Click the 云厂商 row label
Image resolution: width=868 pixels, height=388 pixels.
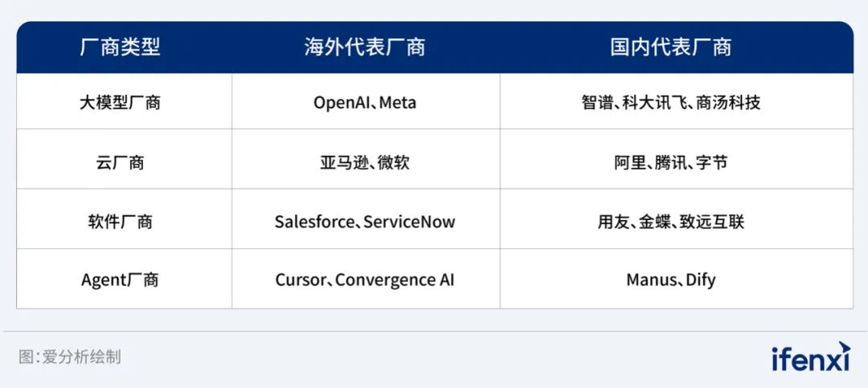(120, 162)
